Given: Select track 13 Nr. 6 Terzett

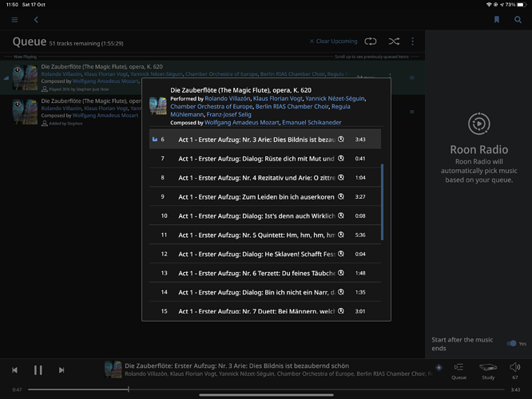Looking at the screenshot, I should click(265, 273).
